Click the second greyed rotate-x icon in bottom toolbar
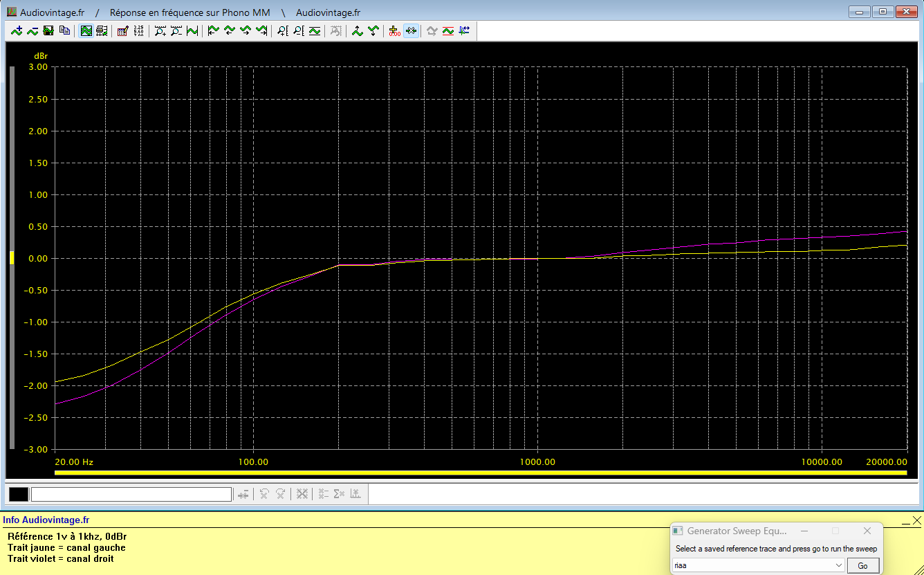This screenshot has width=924, height=575. (281, 494)
